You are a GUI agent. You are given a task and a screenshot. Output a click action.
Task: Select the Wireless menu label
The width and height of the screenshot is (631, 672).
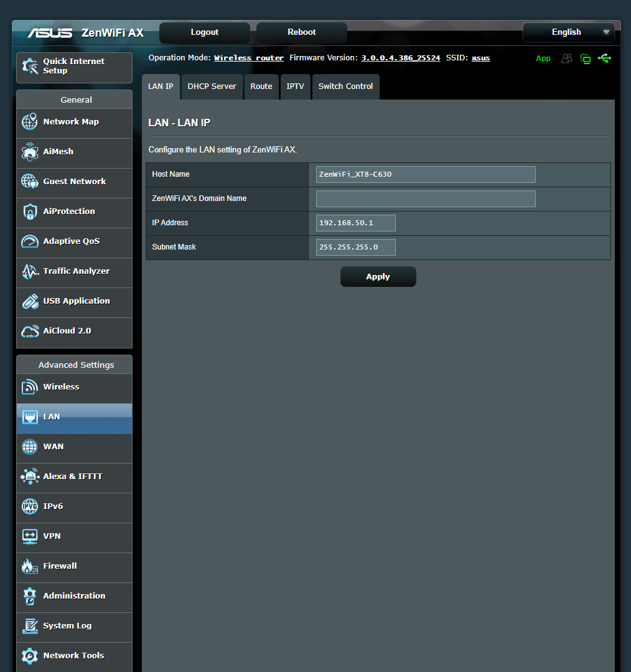62,387
